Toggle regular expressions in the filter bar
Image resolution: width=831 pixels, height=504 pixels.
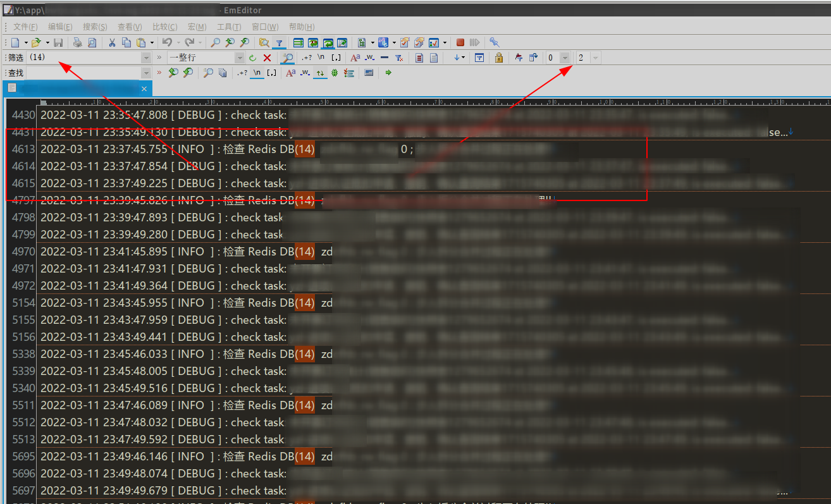click(x=307, y=58)
